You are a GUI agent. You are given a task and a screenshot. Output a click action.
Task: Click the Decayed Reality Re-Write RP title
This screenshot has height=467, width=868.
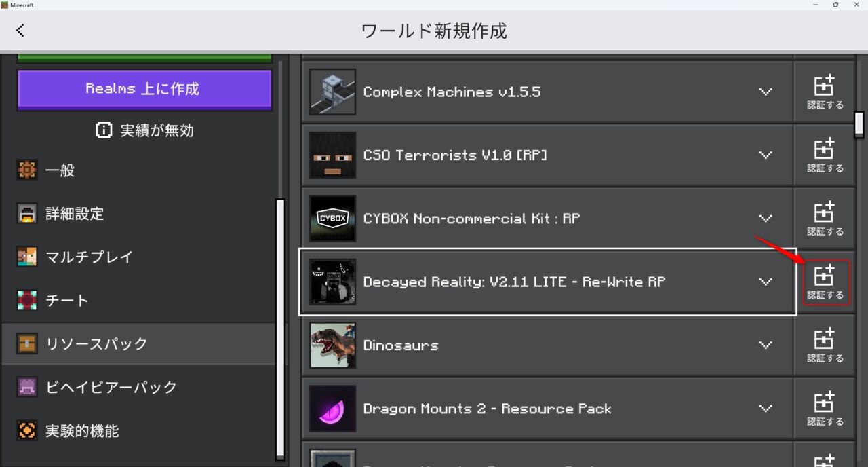point(514,282)
